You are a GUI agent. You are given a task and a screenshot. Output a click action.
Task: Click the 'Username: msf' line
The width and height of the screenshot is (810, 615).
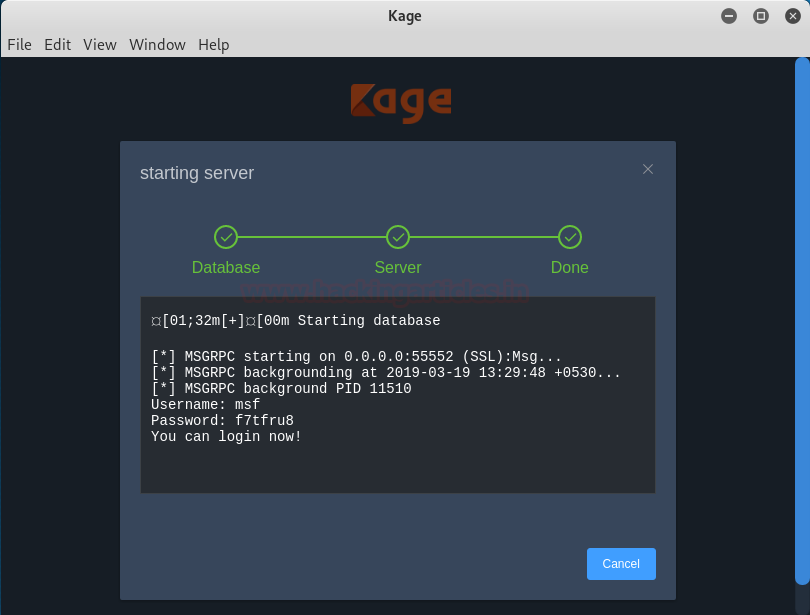205,405
